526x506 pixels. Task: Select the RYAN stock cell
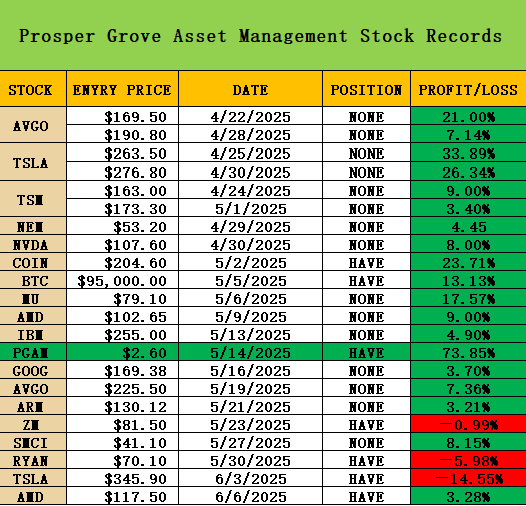(x=33, y=461)
